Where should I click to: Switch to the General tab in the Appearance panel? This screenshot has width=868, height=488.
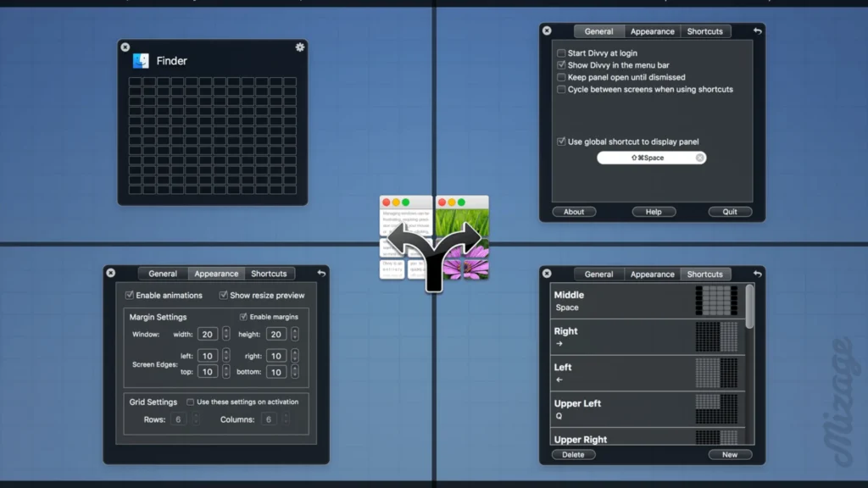(162, 273)
